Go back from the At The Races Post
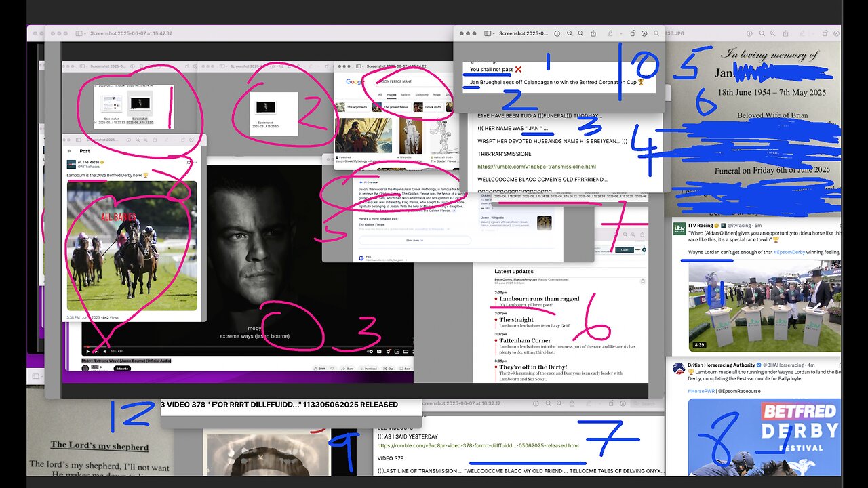868x488 pixels. 69,151
